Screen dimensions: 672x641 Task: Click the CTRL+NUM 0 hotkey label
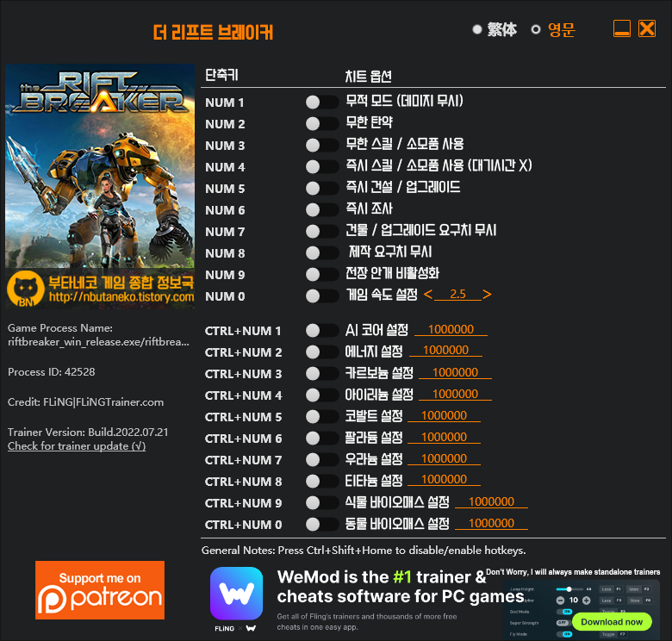(x=244, y=525)
